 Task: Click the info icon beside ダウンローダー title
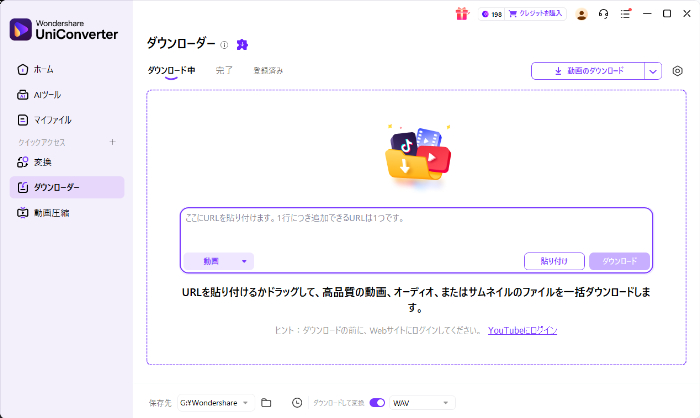point(224,45)
